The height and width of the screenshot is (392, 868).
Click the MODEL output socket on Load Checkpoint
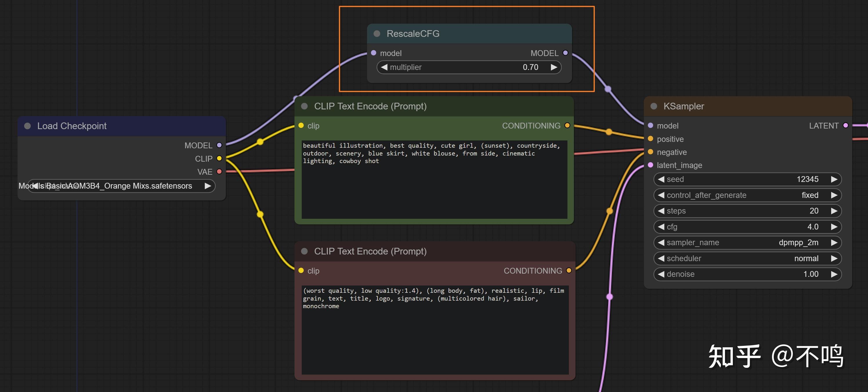[219, 145]
